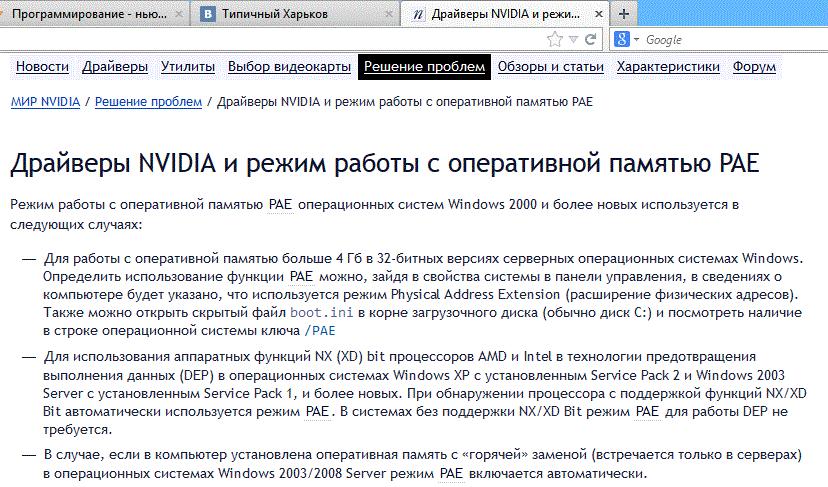Close the Типичный Харьков tab
Screen dimensions: 828x487
pyautogui.click(x=388, y=14)
